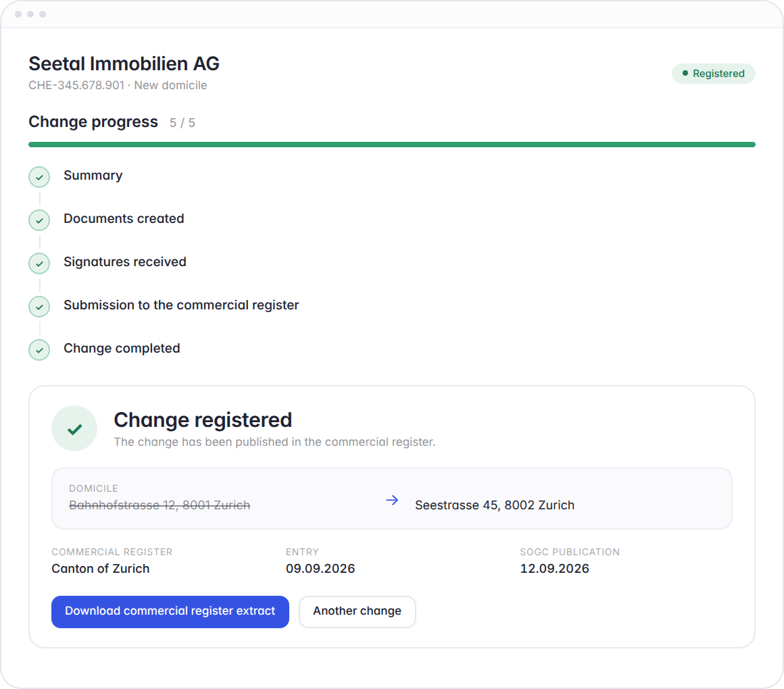Click the Registered status badge
Image resolution: width=784 pixels, height=689 pixels.
coord(714,74)
